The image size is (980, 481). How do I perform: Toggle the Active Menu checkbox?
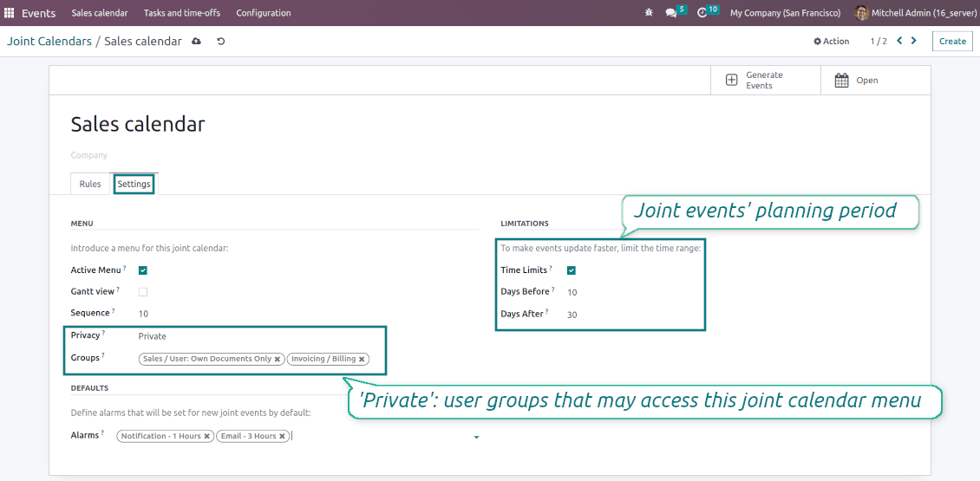[143, 270]
